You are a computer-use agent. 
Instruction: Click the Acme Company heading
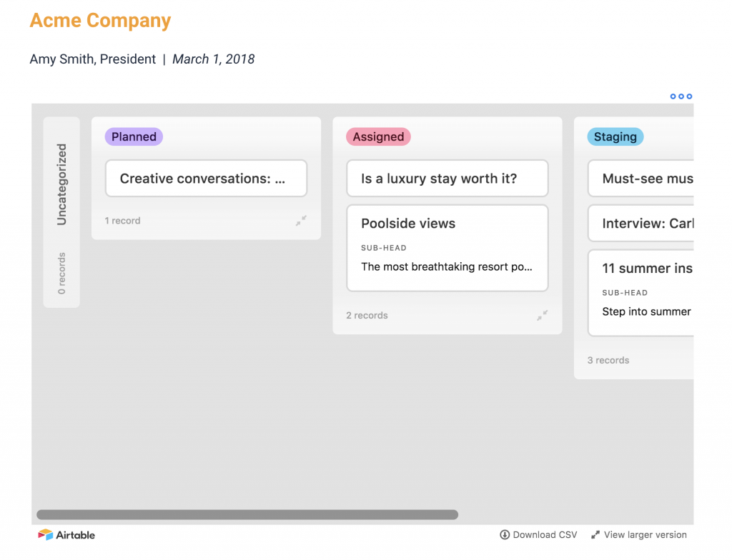100,20
